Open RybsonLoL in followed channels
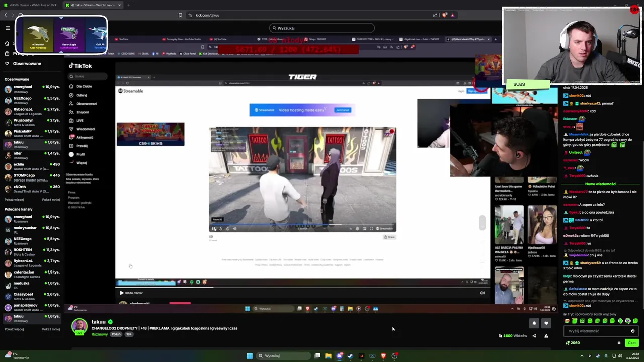This screenshot has width=644, height=362. (32, 111)
